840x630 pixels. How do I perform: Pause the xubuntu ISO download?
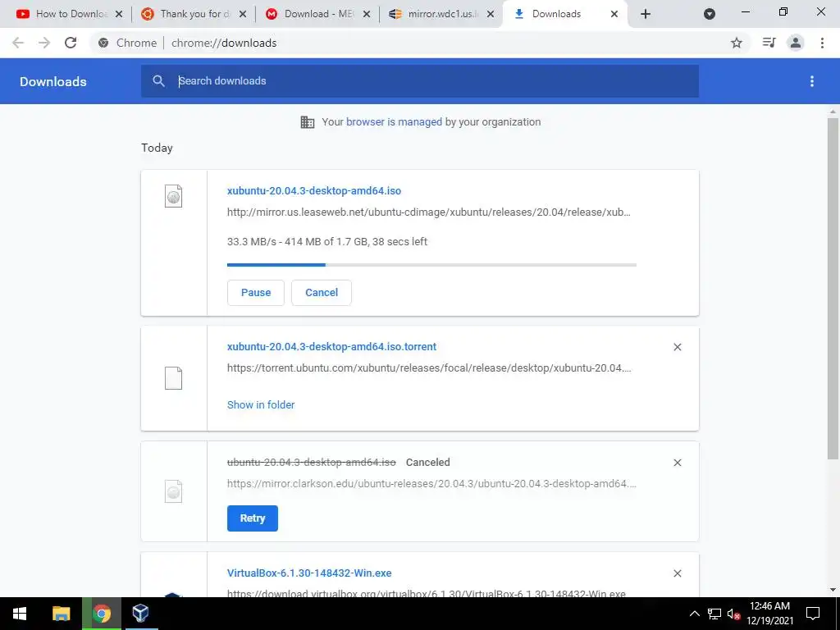coord(256,293)
